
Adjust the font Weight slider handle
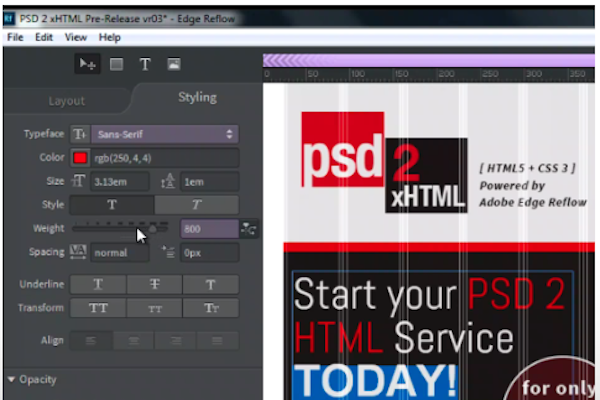point(152,229)
